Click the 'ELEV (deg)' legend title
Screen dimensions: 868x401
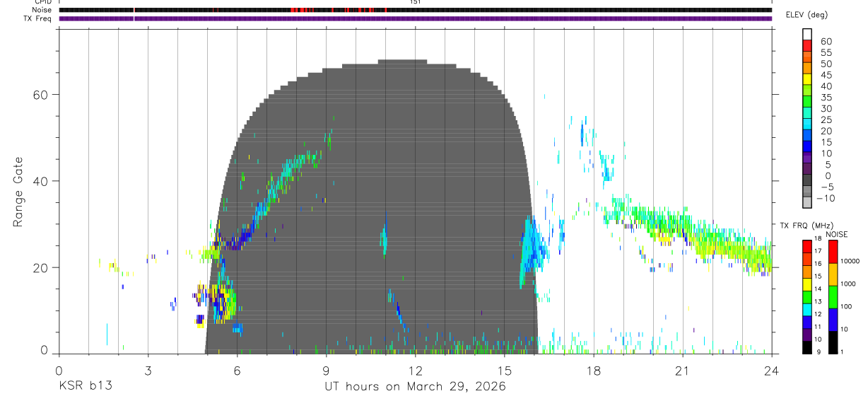point(806,15)
